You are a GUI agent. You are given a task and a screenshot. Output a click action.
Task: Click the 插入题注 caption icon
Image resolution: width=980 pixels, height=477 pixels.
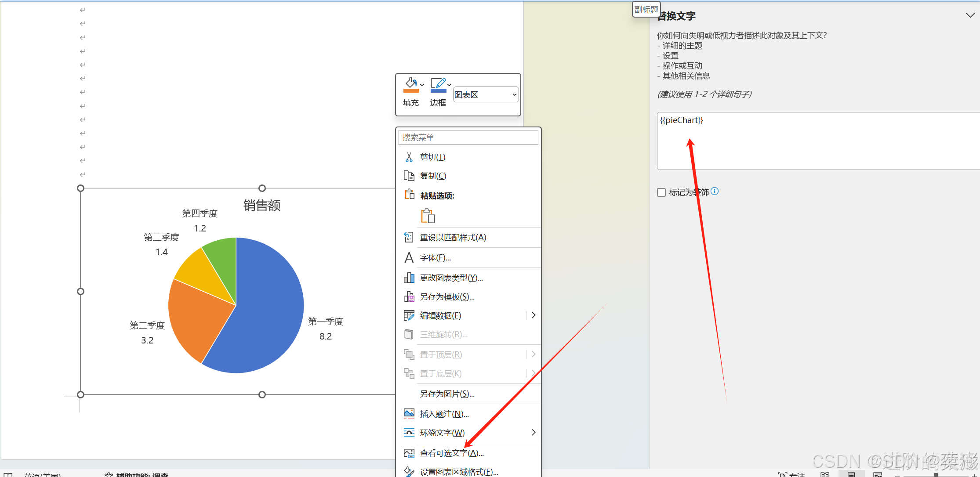(x=409, y=413)
